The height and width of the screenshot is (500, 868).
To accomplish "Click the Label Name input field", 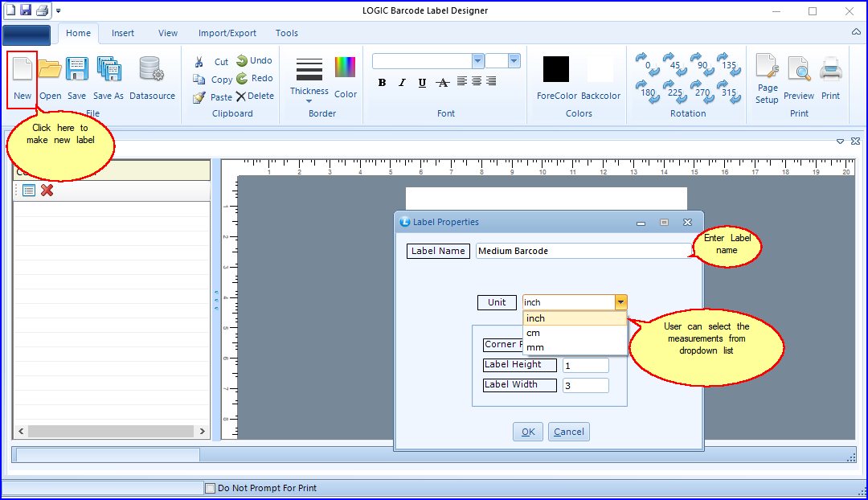I will [584, 251].
